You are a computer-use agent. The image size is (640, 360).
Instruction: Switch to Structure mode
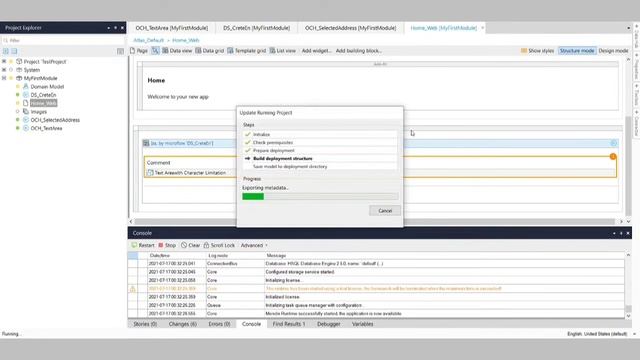(577, 51)
